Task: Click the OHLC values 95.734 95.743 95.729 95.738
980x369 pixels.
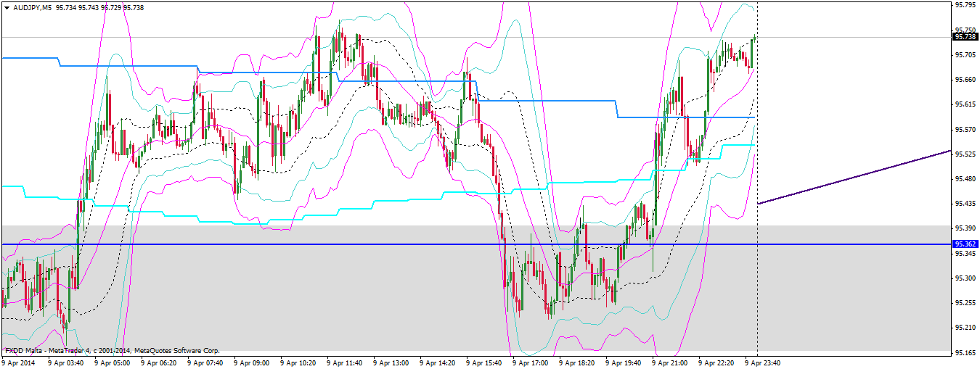Action: click(100, 7)
